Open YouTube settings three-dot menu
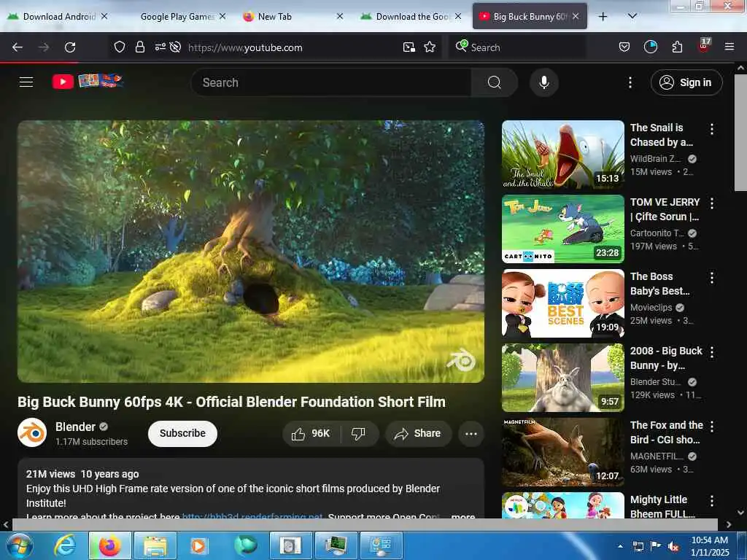The image size is (747, 560). pos(630,82)
